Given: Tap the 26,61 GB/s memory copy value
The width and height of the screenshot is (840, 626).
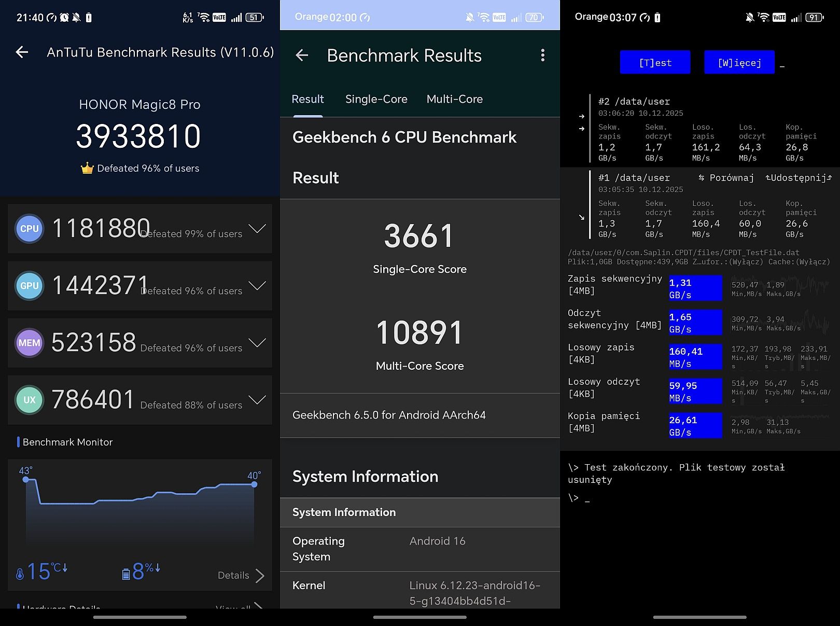Looking at the screenshot, I should click(695, 426).
